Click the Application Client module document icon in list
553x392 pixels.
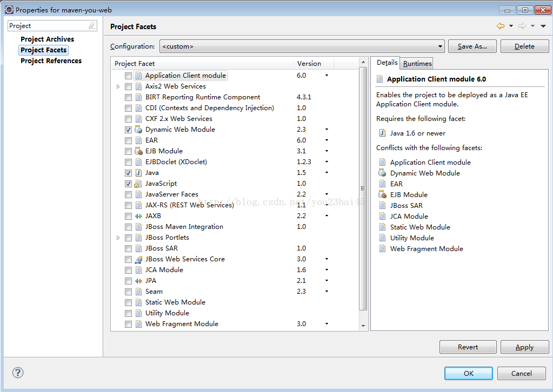click(x=138, y=76)
